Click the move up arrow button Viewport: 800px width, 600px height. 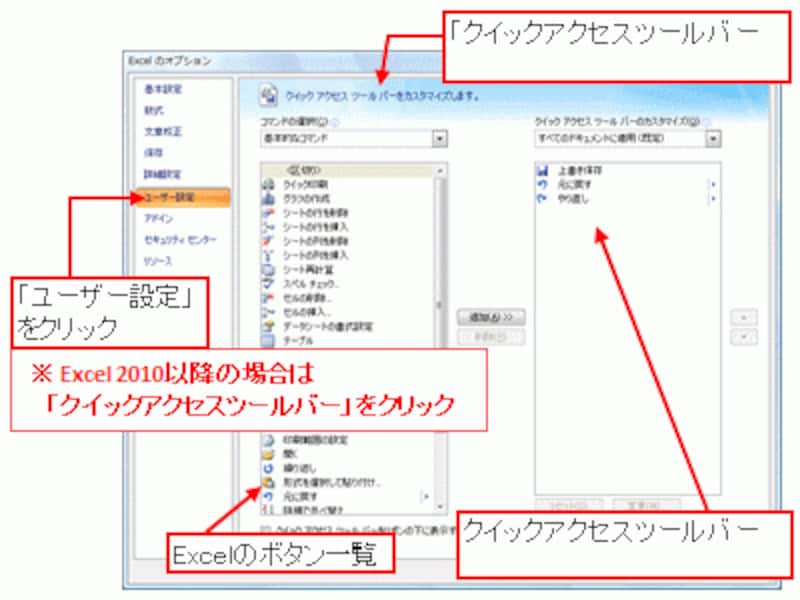[744, 318]
